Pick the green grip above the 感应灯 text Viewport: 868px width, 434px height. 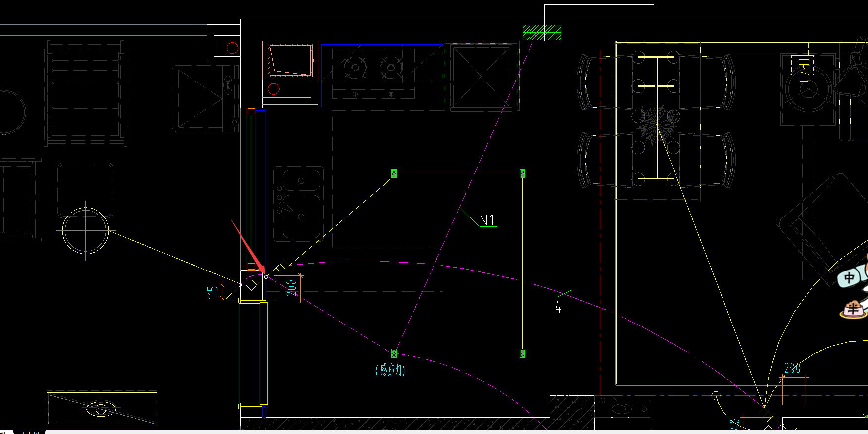(394, 353)
